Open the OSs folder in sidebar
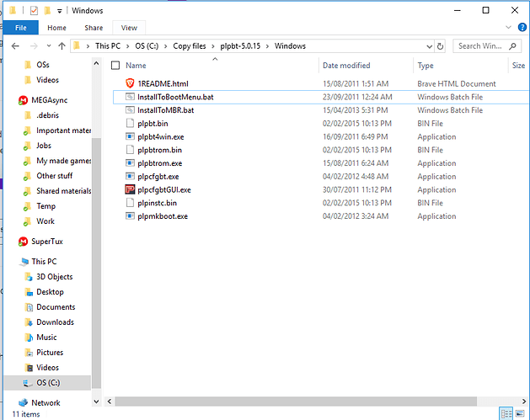Screen dimensions: 530x420 pyautogui.click(x=43, y=65)
